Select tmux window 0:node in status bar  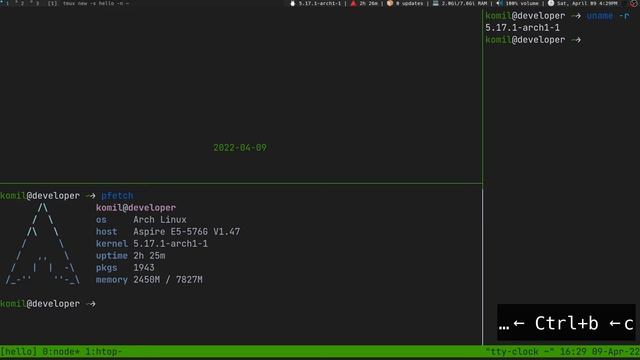[x=61, y=352]
